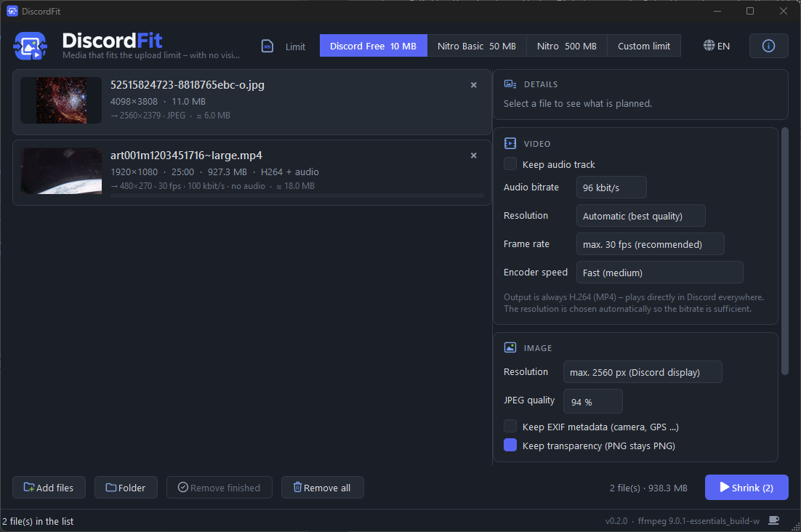Click the JPEG quality 94 % field

tap(592, 401)
